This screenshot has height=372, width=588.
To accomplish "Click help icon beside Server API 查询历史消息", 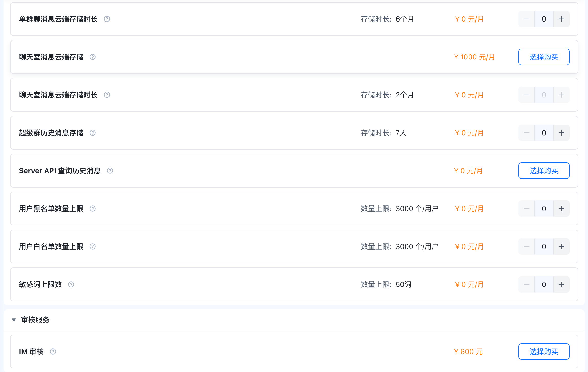I will [110, 171].
